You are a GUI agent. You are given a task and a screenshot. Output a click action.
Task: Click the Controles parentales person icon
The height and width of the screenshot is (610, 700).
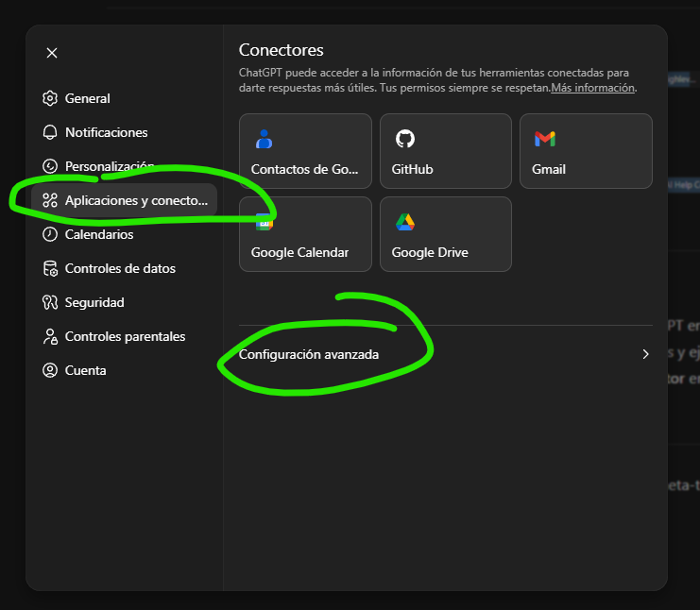point(50,336)
